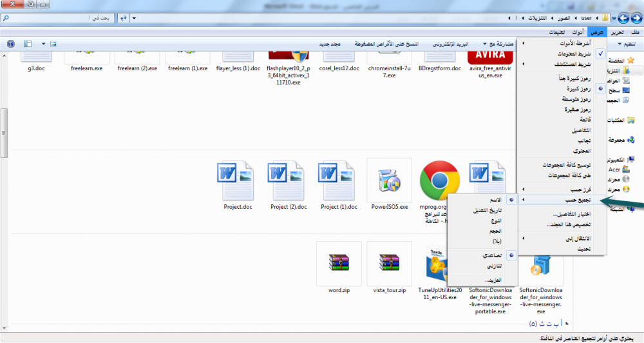Open the تنظيم (Organize) toolbar dropdown
Screen dimensions: 644x343
pyautogui.click(x=629, y=44)
